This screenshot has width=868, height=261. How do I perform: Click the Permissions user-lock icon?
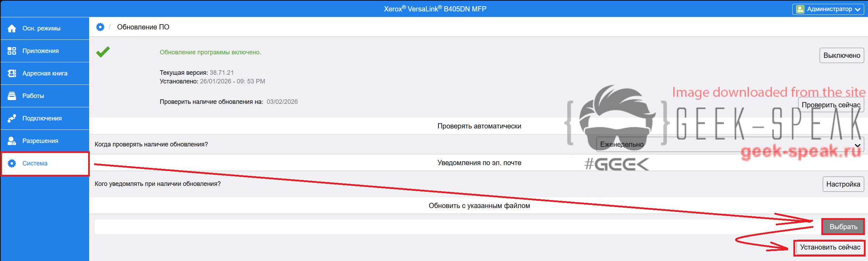(x=12, y=141)
